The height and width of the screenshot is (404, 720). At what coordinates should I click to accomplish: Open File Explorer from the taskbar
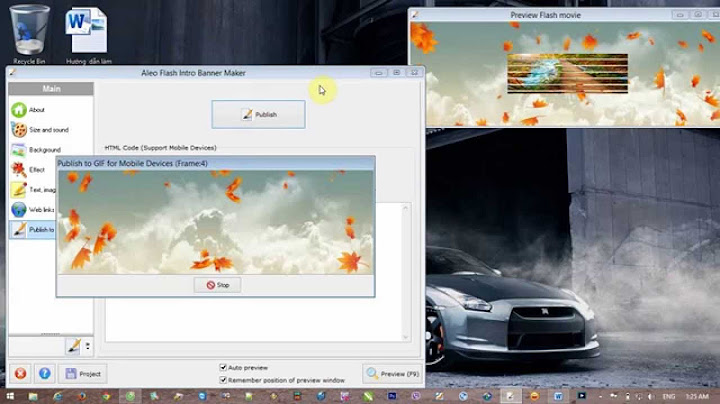(x=33, y=396)
